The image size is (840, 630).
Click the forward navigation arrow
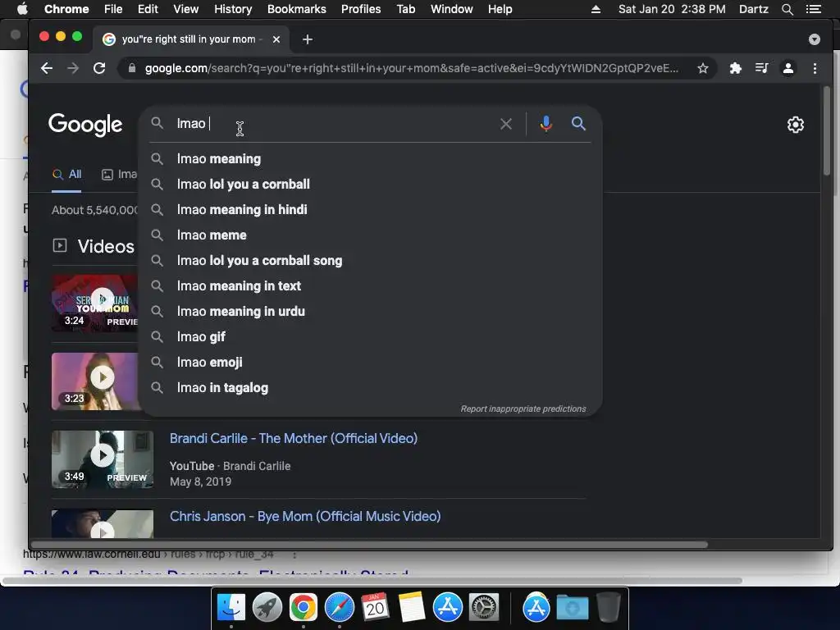tap(73, 68)
